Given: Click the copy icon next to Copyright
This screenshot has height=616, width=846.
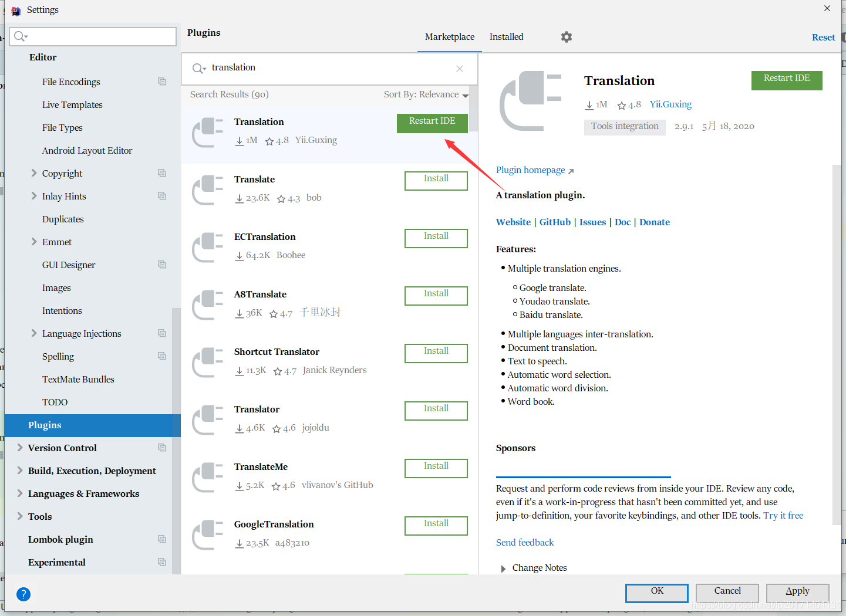Looking at the screenshot, I should point(162,173).
